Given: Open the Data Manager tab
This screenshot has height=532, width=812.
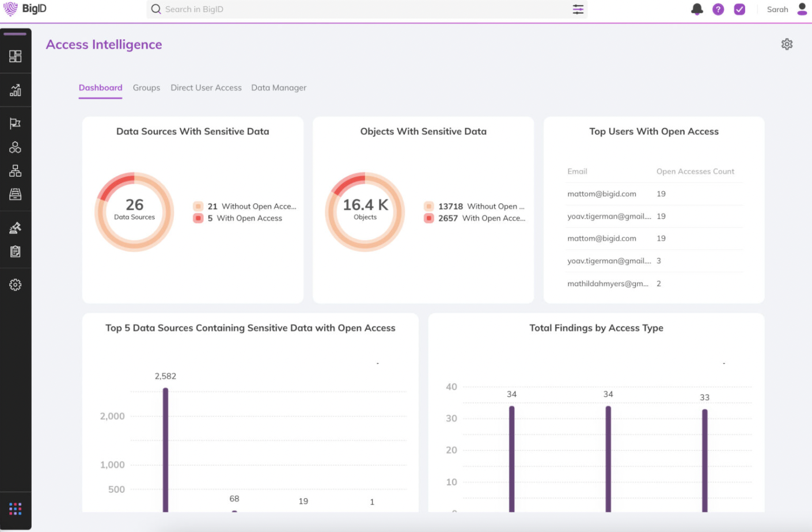Looking at the screenshot, I should (279, 88).
